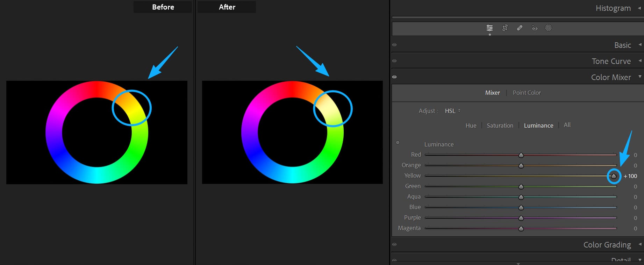This screenshot has width=644, height=265.
Task: Choose the Healing bandage tool
Action: click(x=520, y=28)
